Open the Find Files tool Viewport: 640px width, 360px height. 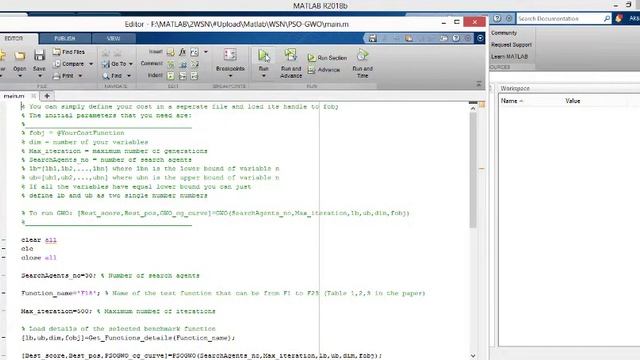(x=69, y=52)
